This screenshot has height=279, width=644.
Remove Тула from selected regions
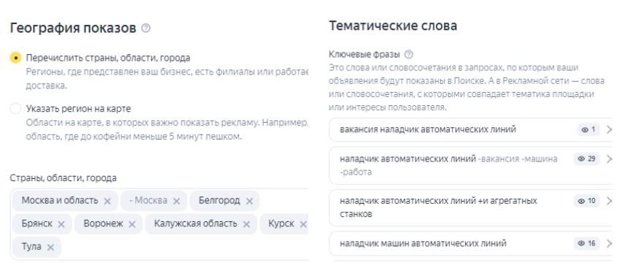point(50,248)
